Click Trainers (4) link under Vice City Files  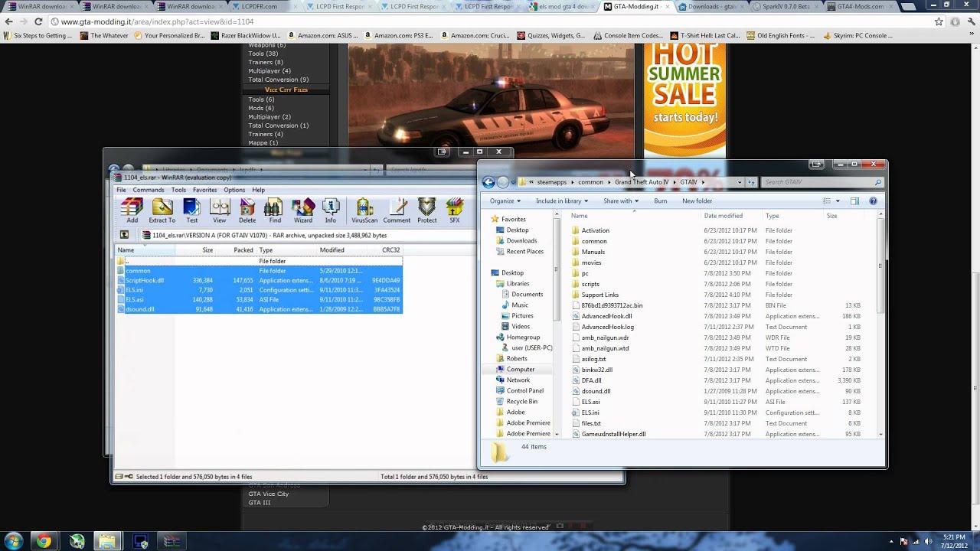pyautogui.click(x=265, y=134)
